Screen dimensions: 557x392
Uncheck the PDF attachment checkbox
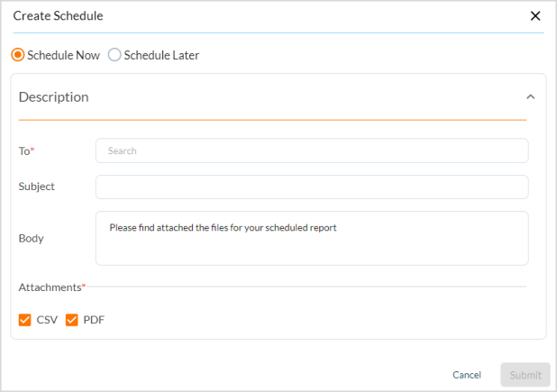pyautogui.click(x=72, y=320)
